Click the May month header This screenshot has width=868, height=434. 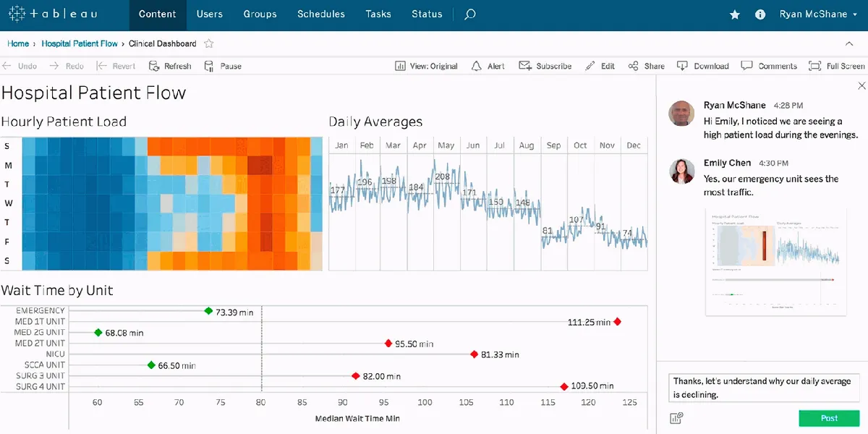tap(446, 145)
